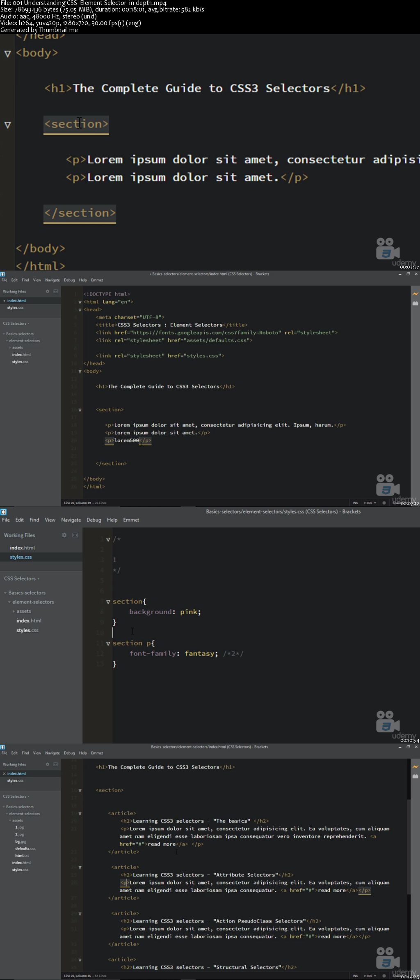Open Navigate menu in 00:10:54 frame
Image resolution: width=420 pixels, height=980 pixels.
[x=71, y=520]
